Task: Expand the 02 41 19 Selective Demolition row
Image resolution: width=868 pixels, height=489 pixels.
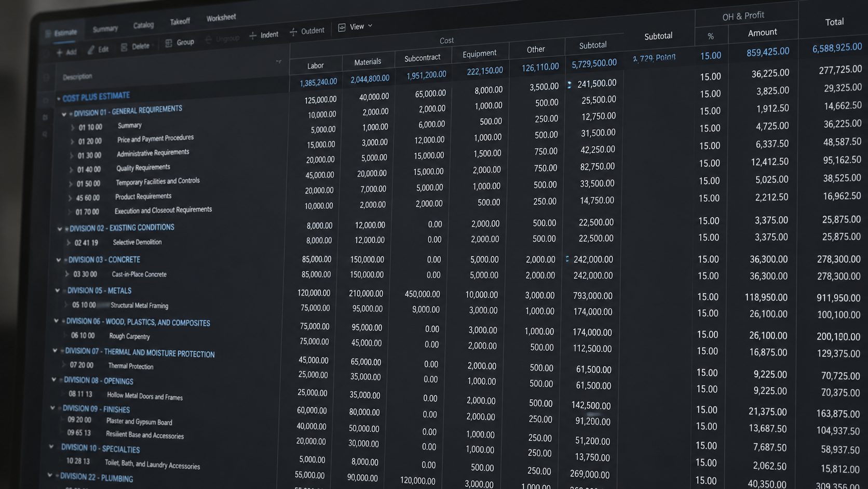Action: pyautogui.click(x=68, y=243)
